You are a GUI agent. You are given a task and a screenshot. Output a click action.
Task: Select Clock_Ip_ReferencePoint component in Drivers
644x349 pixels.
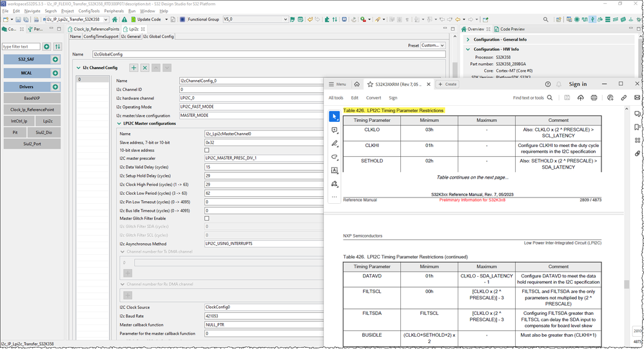coord(32,110)
